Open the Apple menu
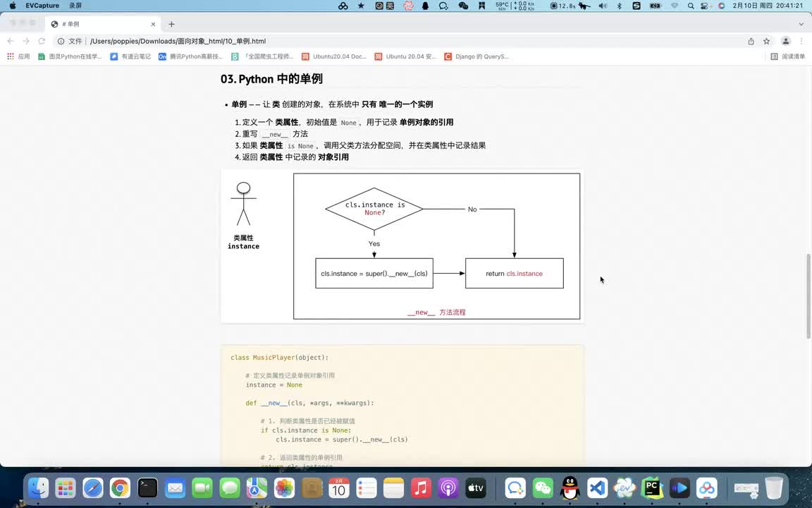812x508 pixels. click(x=13, y=6)
